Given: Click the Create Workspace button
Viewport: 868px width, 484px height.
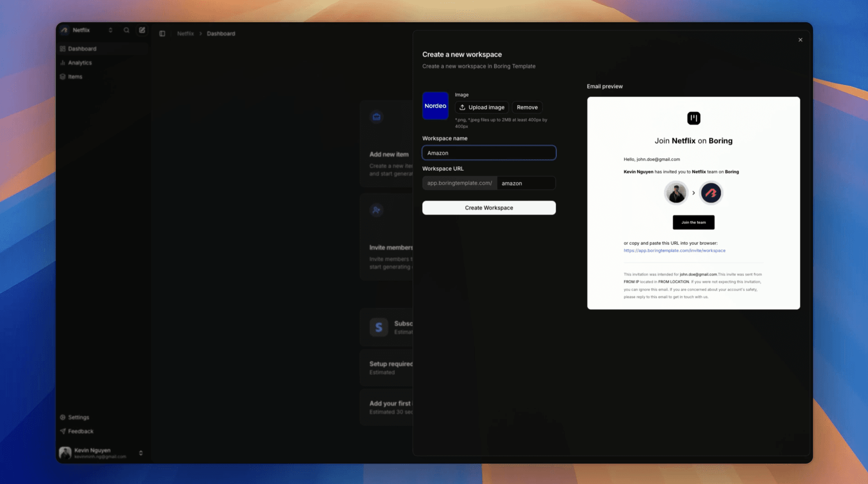Looking at the screenshot, I should coord(489,208).
